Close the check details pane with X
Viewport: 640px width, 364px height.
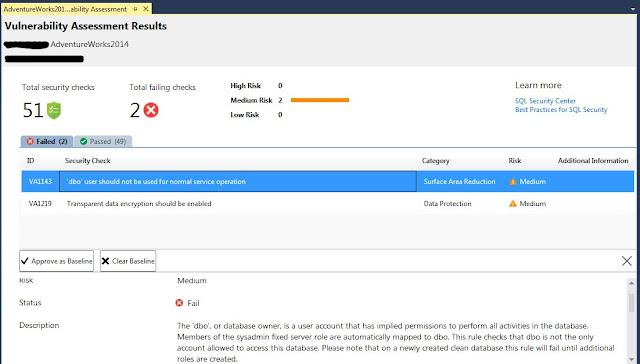click(x=627, y=261)
